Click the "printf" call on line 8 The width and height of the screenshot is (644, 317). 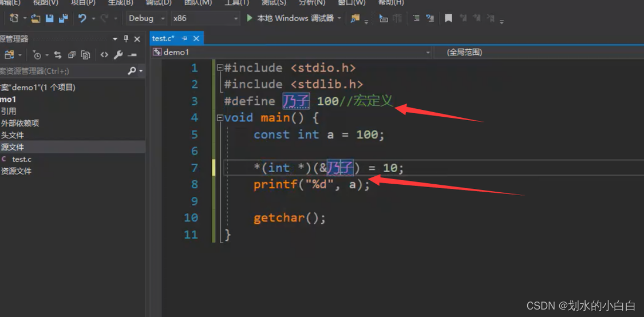(x=275, y=185)
